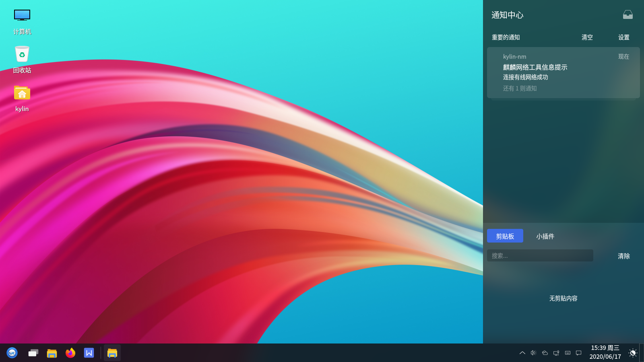
Task: Open the wired network tray icon
Action: coord(556,353)
